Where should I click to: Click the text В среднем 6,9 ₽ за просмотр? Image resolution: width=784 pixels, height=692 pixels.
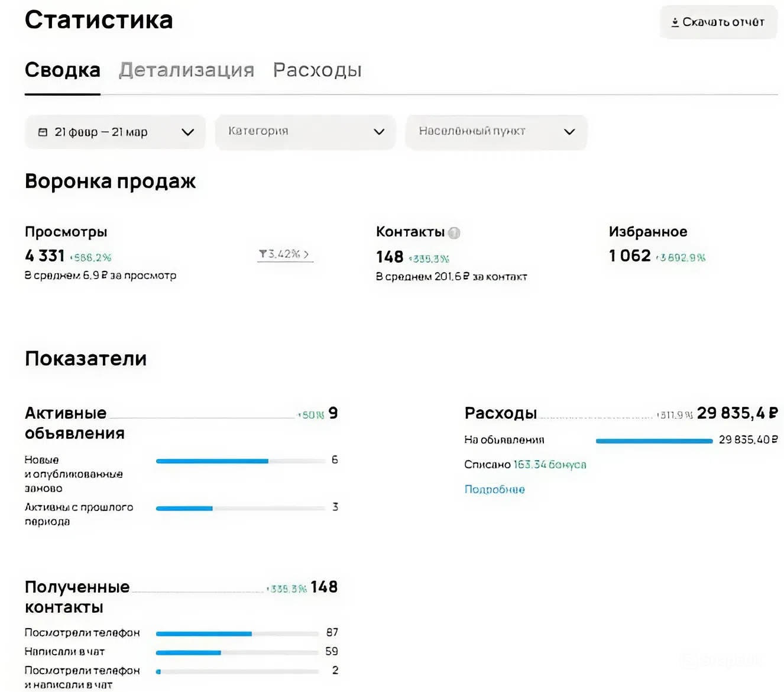click(101, 276)
